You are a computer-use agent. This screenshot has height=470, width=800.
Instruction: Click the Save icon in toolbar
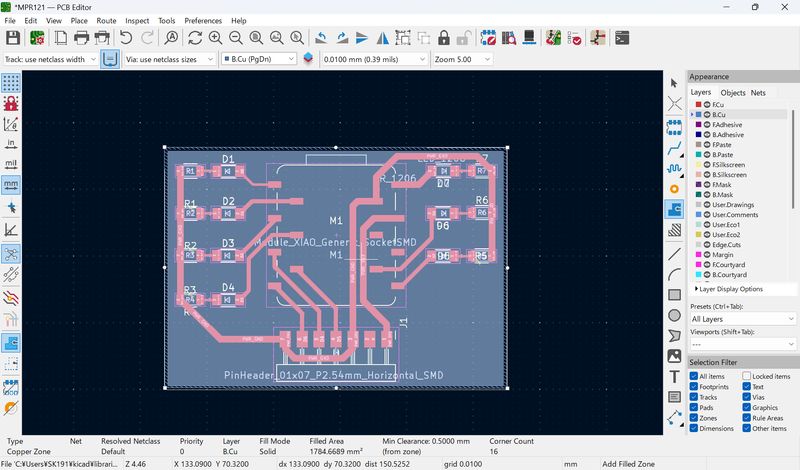[x=13, y=38]
